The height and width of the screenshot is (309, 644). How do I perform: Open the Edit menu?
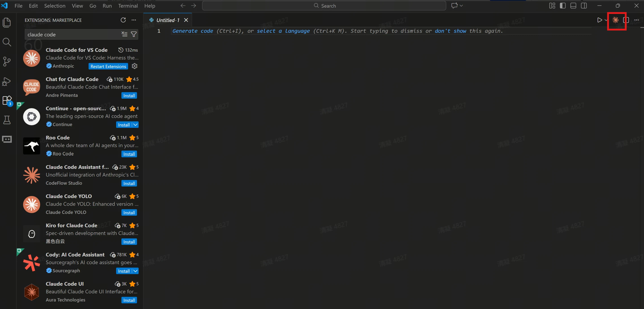point(33,6)
